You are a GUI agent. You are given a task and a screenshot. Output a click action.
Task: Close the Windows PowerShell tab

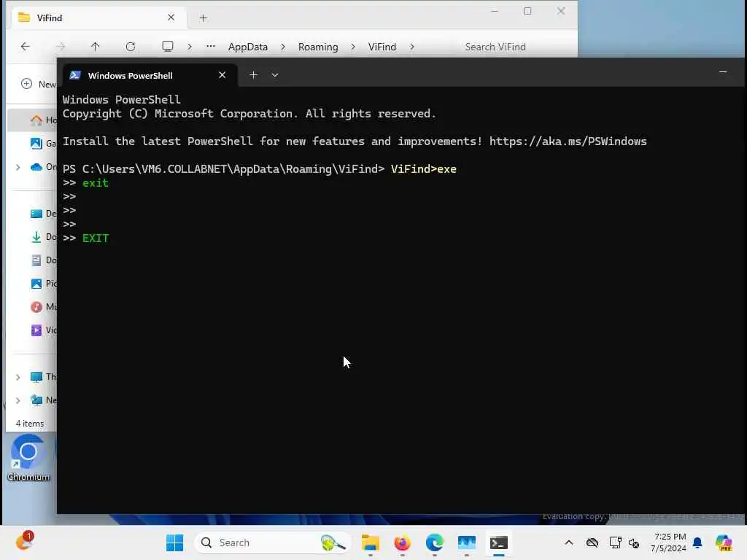[x=222, y=75]
